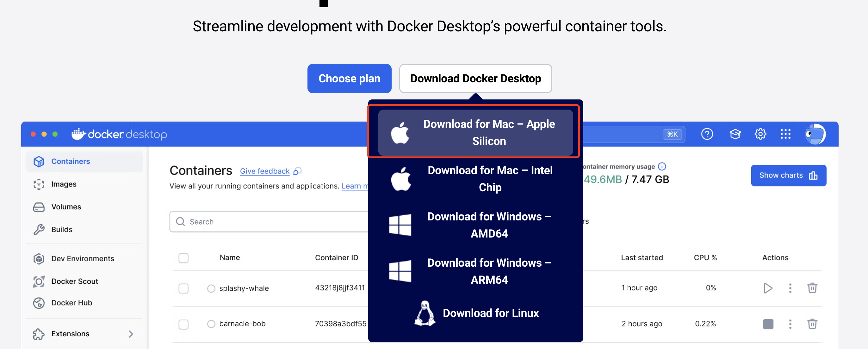Click the Learning center graduation cap icon
The height and width of the screenshot is (349, 868).
pos(735,134)
